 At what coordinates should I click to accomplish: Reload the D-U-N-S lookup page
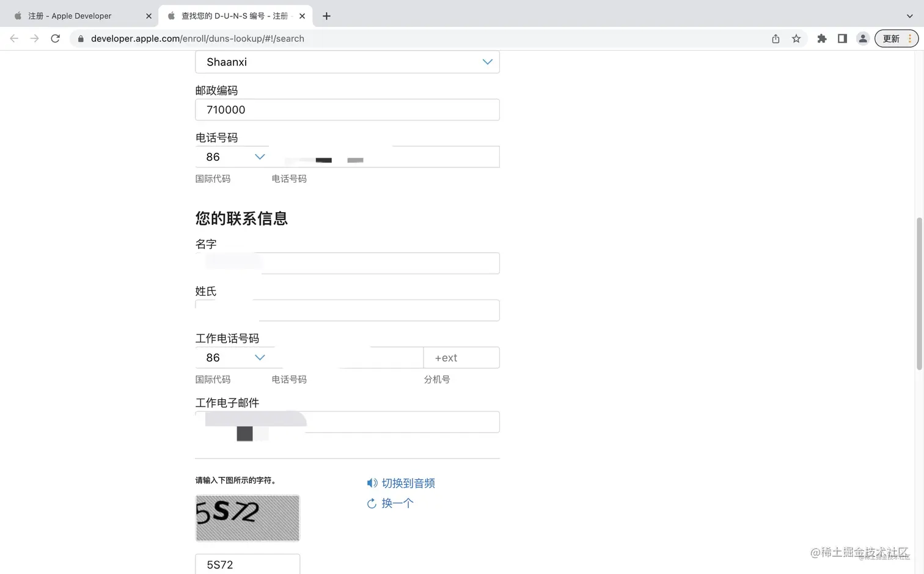(x=55, y=39)
